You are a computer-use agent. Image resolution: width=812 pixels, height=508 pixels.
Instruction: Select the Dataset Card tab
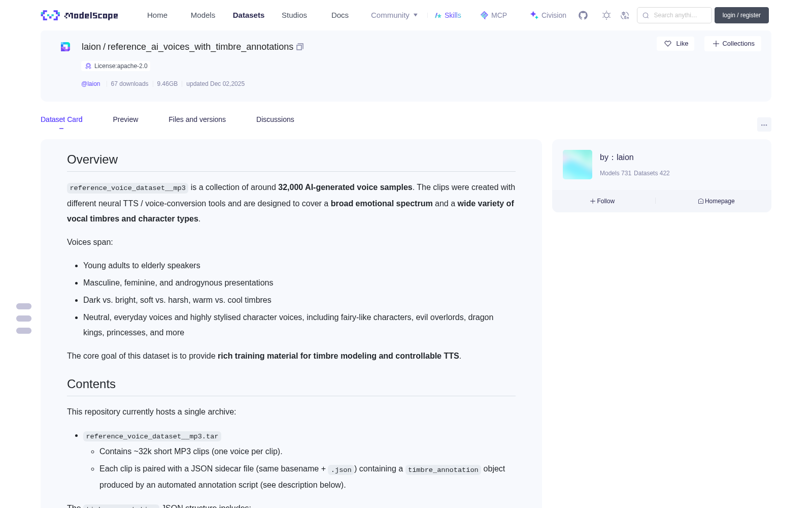coord(61,119)
